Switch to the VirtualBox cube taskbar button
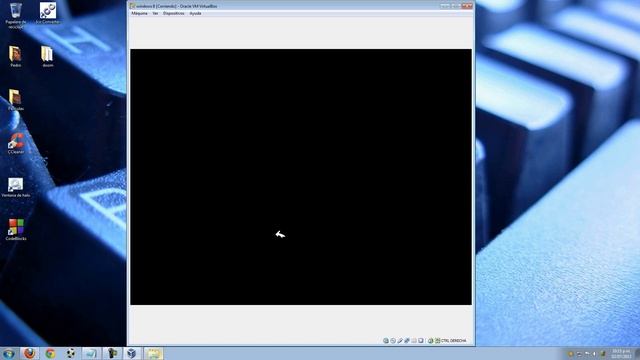Image resolution: width=640 pixels, height=360 pixels. click(x=132, y=353)
